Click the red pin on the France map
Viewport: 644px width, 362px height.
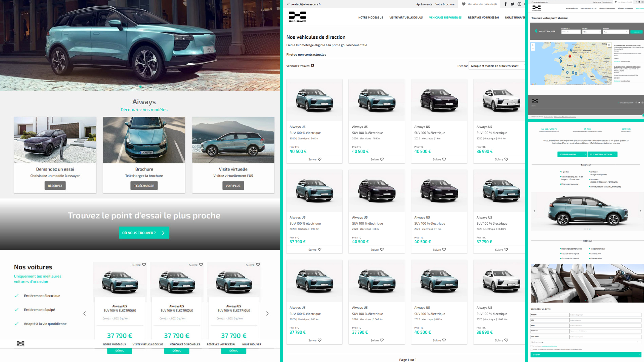coord(570,56)
